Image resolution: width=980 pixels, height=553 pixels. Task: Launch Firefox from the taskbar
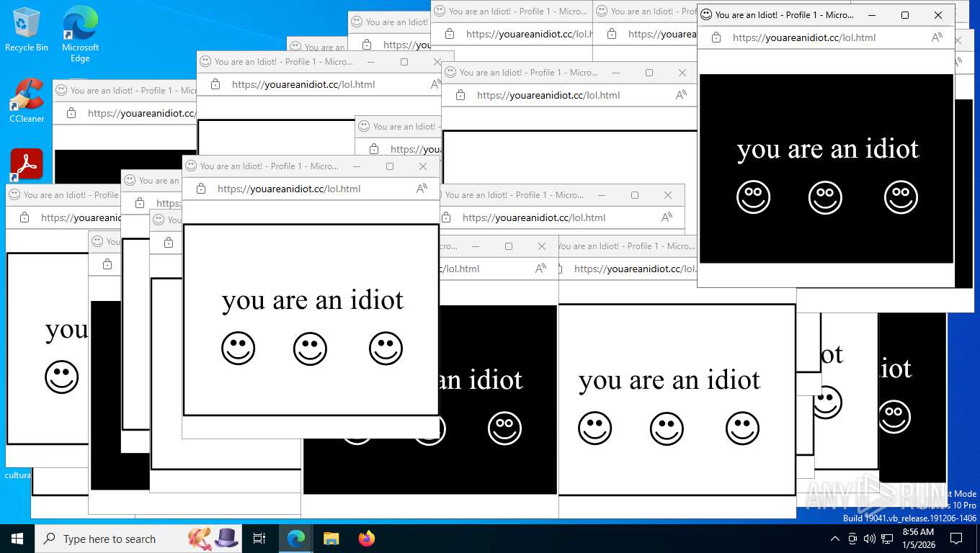coord(367,539)
